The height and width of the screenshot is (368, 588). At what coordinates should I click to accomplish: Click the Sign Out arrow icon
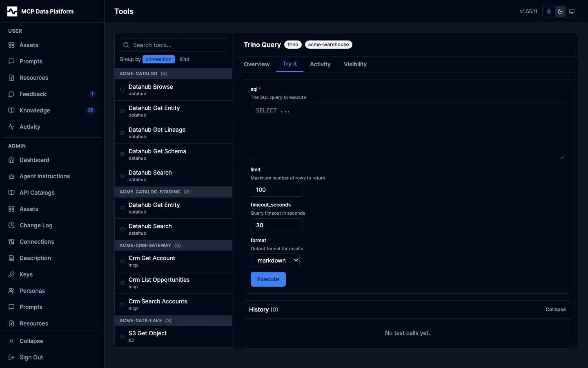pos(11,357)
